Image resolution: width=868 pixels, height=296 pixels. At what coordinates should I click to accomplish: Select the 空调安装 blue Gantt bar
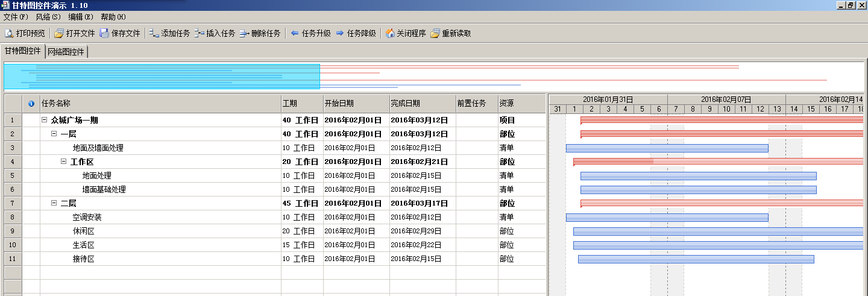pyautogui.click(x=667, y=217)
